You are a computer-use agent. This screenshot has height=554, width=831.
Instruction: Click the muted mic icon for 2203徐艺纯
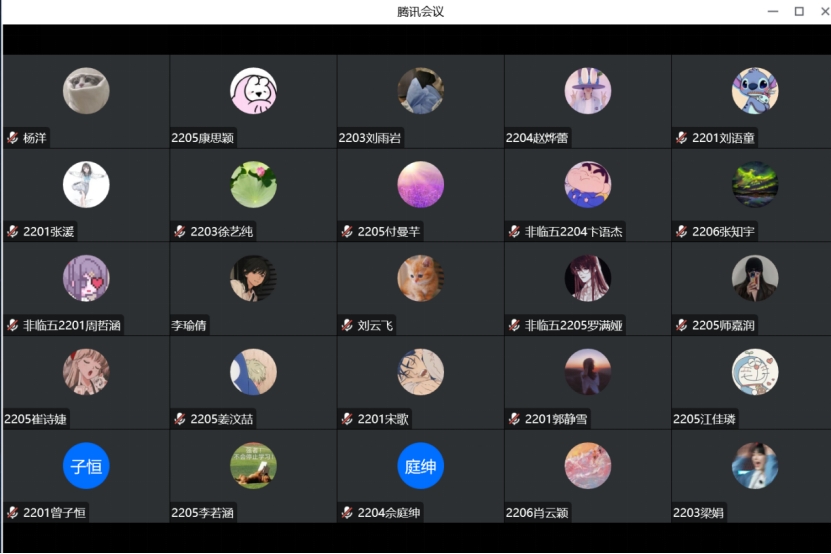click(x=180, y=232)
